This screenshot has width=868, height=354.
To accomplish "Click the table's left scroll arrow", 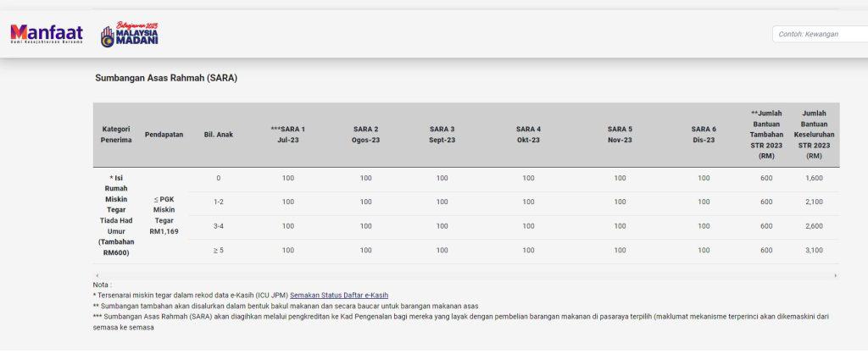I will [97, 275].
